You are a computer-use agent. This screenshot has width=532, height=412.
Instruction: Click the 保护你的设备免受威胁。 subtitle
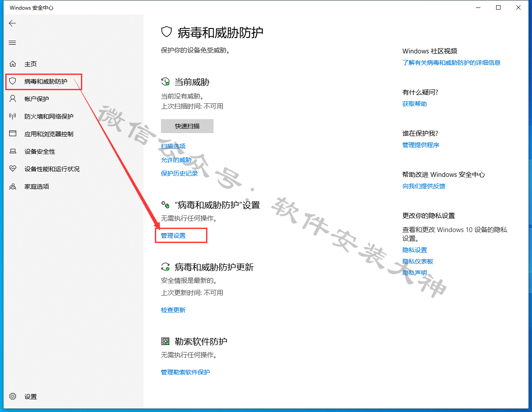[x=196, y=50]
